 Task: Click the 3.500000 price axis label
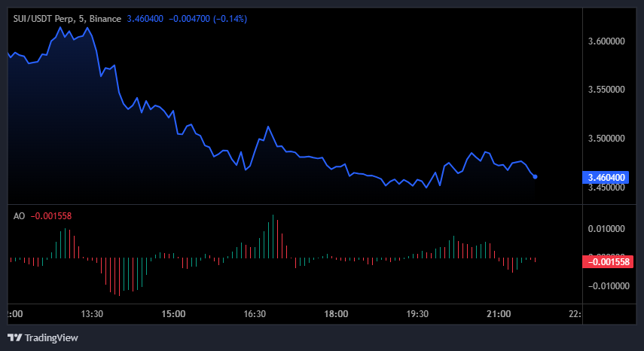click(607, 139)
